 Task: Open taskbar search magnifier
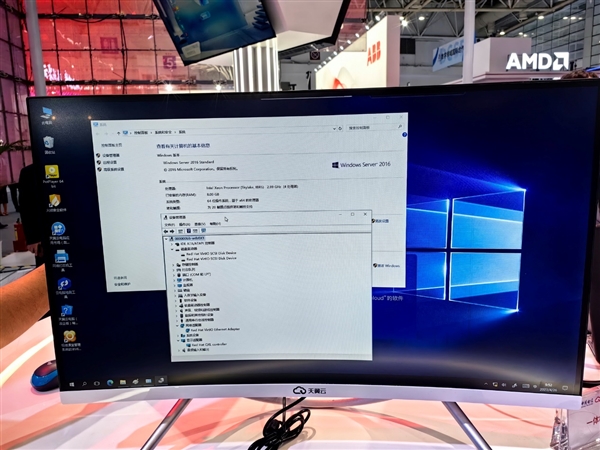(x=84, y=384)
